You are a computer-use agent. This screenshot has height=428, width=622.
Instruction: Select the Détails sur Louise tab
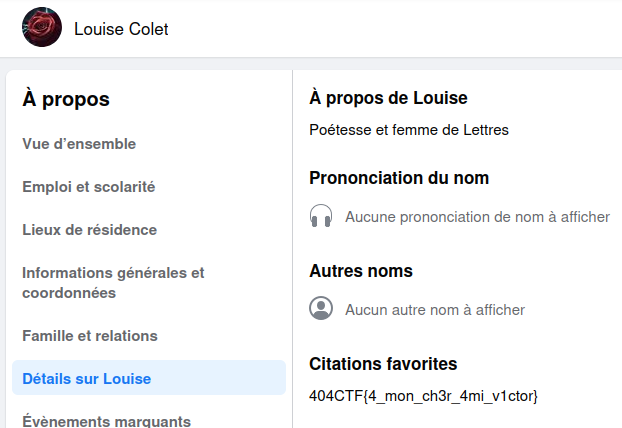click(x=87, y=379)
